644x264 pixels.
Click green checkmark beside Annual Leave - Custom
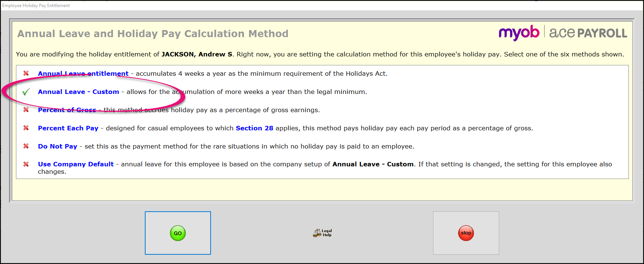point(26,92)
